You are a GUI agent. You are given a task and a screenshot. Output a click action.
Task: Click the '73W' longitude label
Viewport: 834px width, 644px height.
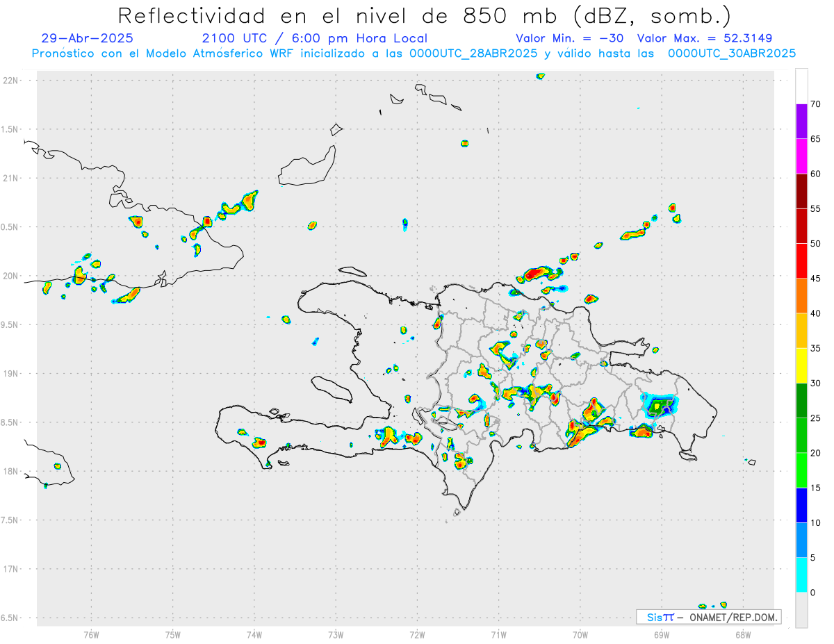[x=336, y=635]
